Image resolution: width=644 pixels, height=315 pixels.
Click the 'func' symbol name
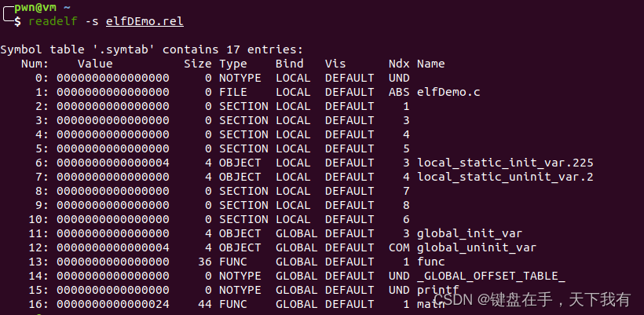coord(431,262)
